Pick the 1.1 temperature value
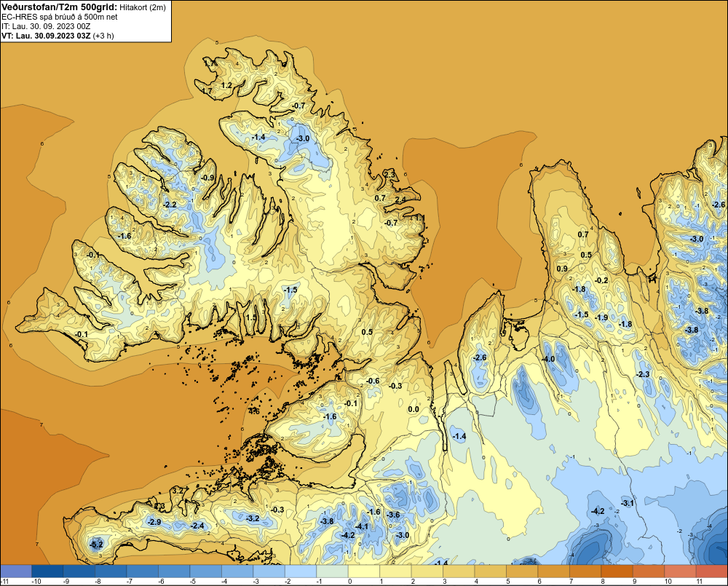 pos(419,218)
